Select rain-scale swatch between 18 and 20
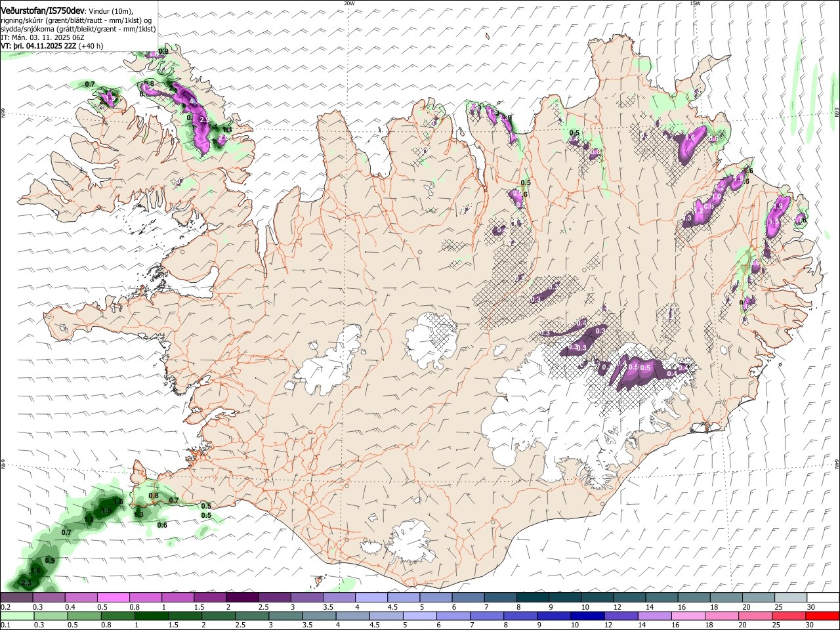 coord(722,616)
